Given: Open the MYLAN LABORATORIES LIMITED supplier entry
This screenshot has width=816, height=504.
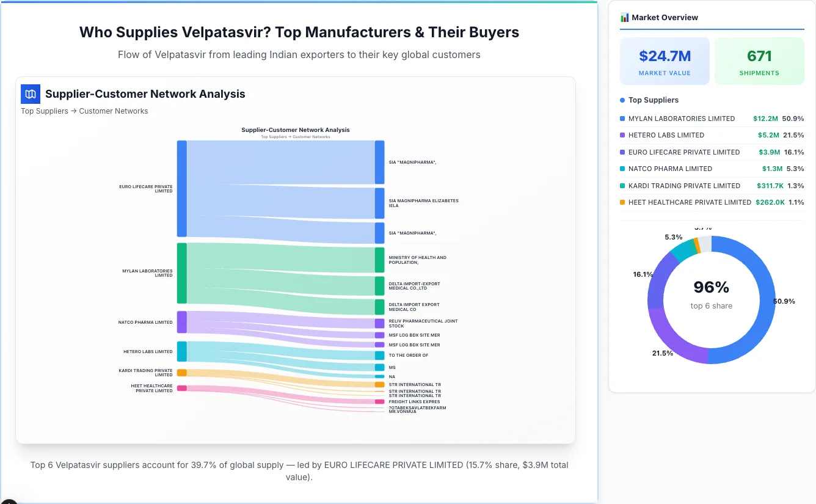Looking at the screenshot, I should 681,119.
